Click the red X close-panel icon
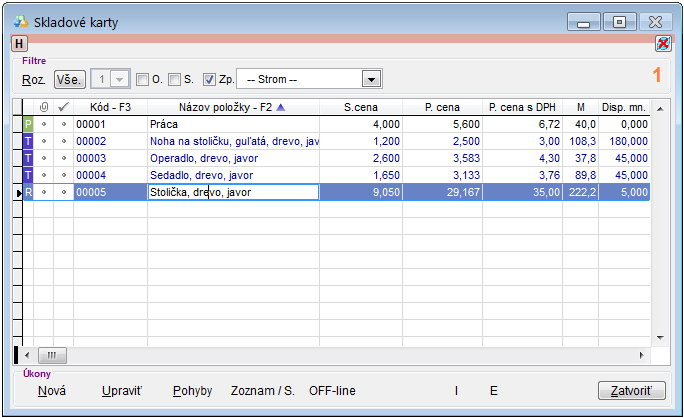 pos(662,43)
